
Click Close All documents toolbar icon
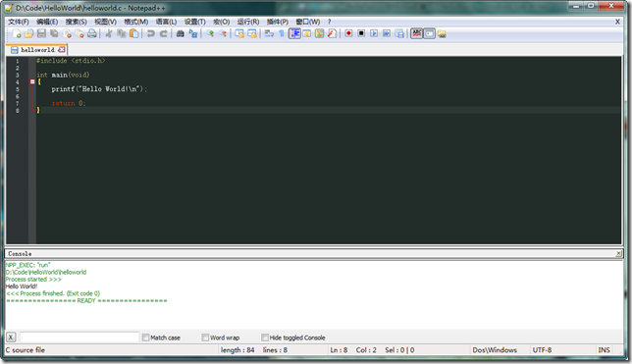(x=79, y=34)
